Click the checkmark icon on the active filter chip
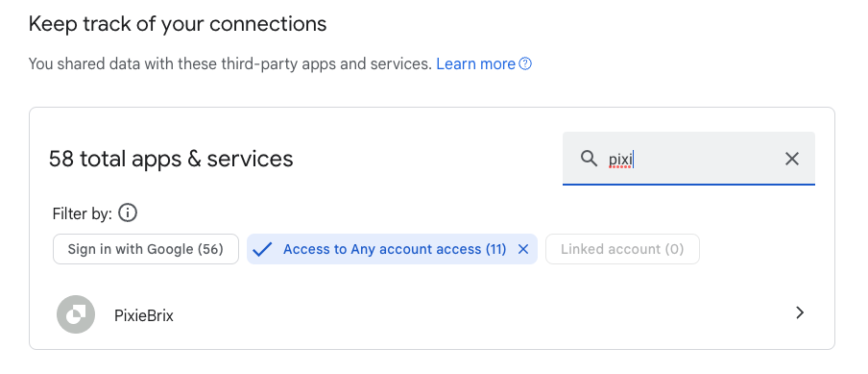Viewport: 868px width, 374px height. [x=262, y=249]
